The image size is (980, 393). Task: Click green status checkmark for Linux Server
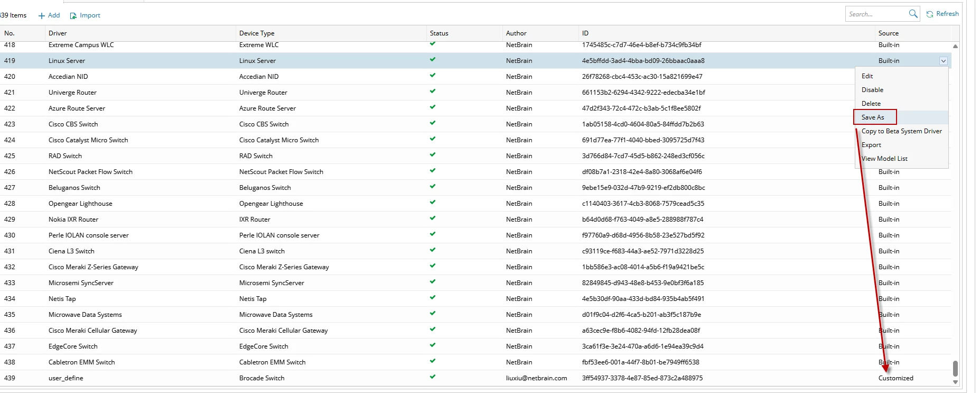coord(433,60)
